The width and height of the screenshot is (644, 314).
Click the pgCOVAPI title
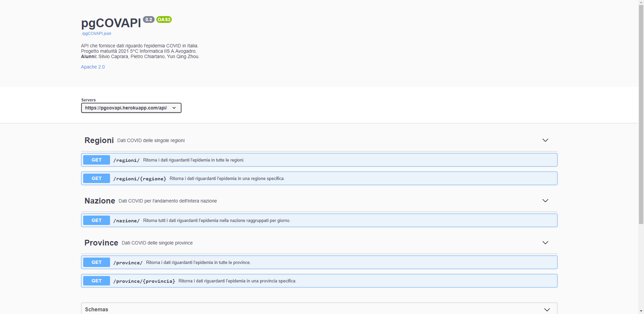[x=111, y=23]
